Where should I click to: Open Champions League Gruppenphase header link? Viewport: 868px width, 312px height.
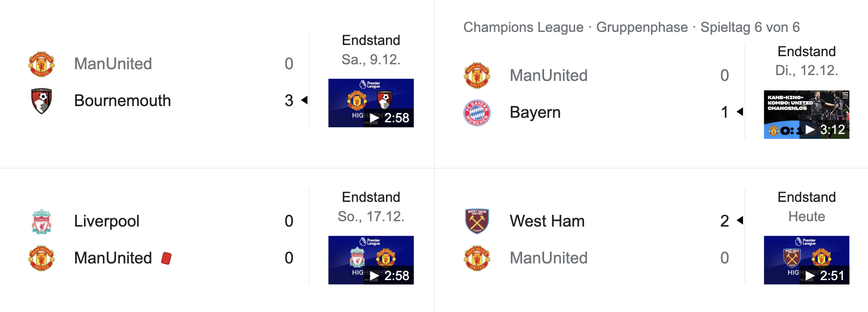tap(631, 27)
